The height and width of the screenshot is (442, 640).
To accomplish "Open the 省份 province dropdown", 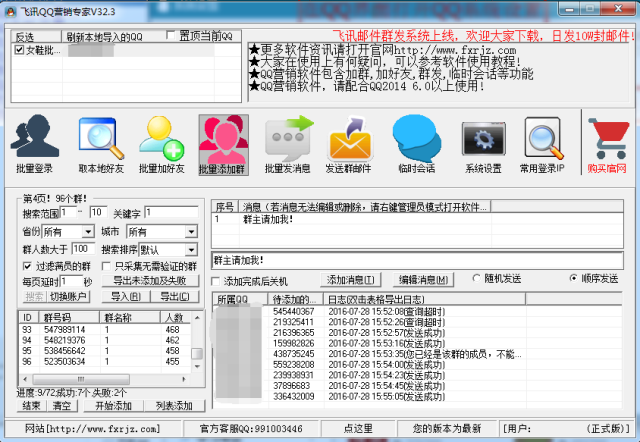I will (88, 232).
